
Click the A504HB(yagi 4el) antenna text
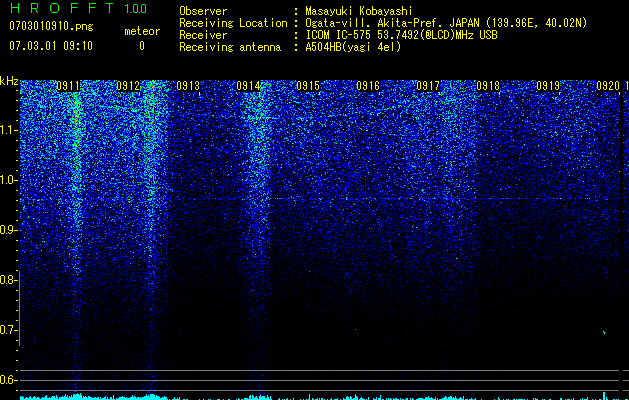(x=353, y=47)
